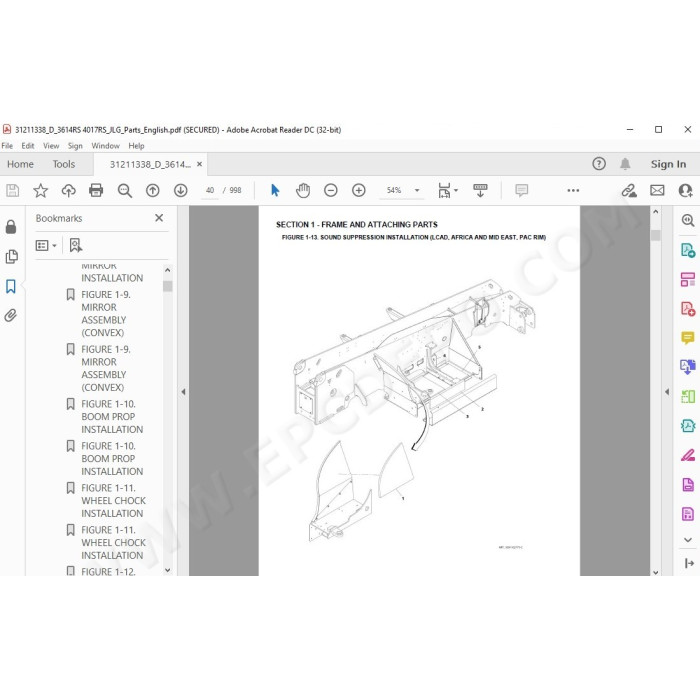Open the find text magnifier
This screenshot has height=700, width=700.
click(125, 191)
